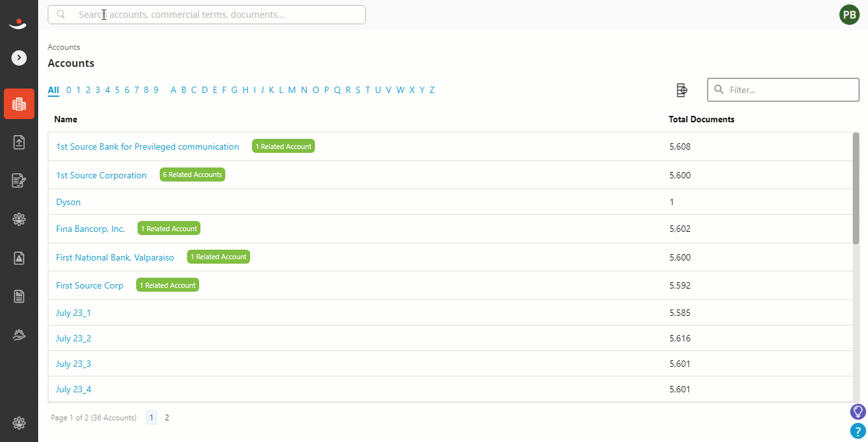Select the All alphabet filter

pyautogui.click(x=53, y=90)
